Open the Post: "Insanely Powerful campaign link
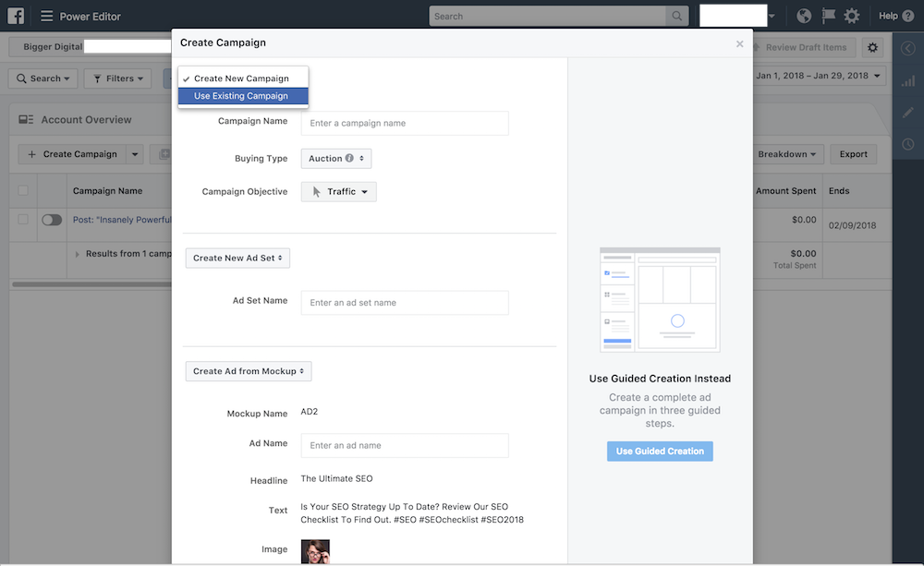This screenshot has height=566, width=924. click(x=122, y=220)
